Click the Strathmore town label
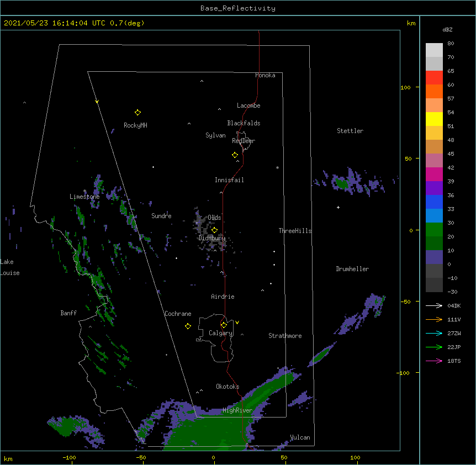Screen dimensions: 476x465 pos(285,336)
